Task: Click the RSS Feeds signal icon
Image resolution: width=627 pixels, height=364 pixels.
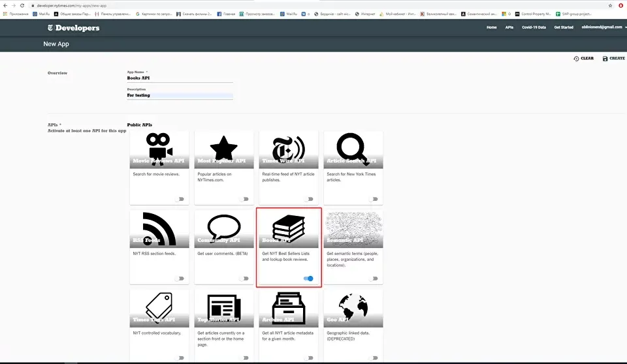Action: coord(159,228)
